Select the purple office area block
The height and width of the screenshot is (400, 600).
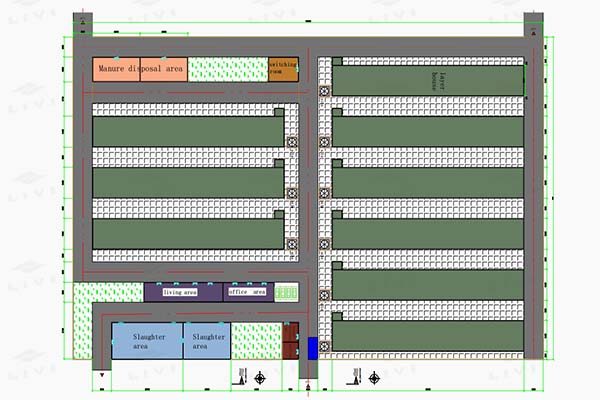click(246, 292)
